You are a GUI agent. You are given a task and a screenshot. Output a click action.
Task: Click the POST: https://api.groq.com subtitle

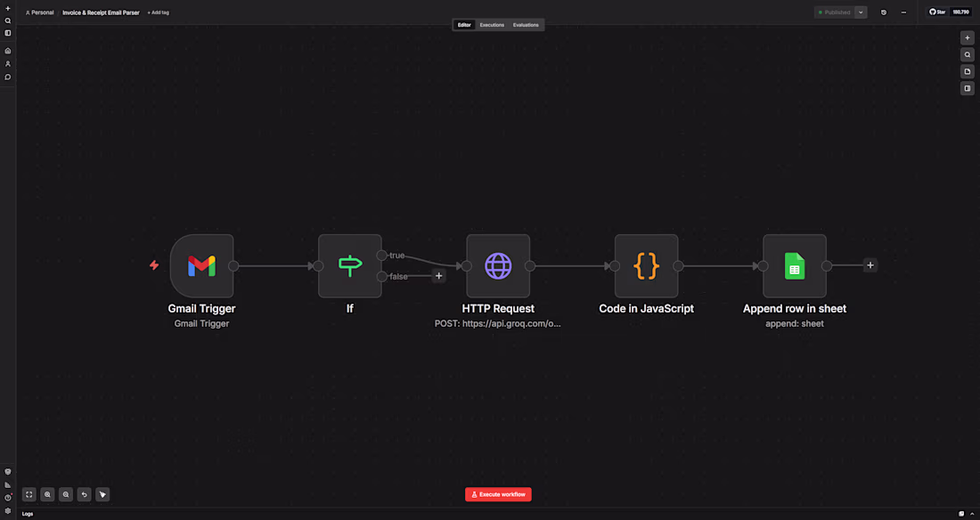click(497, 324)
